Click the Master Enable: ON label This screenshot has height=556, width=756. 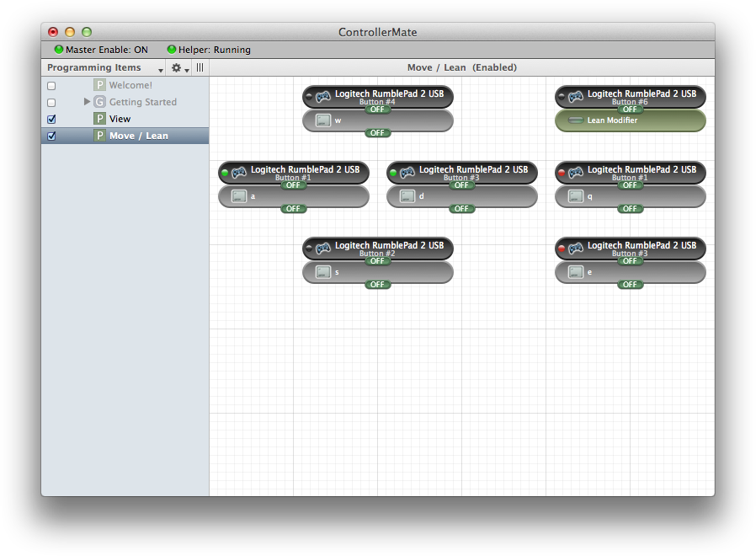tap(107, 50)
